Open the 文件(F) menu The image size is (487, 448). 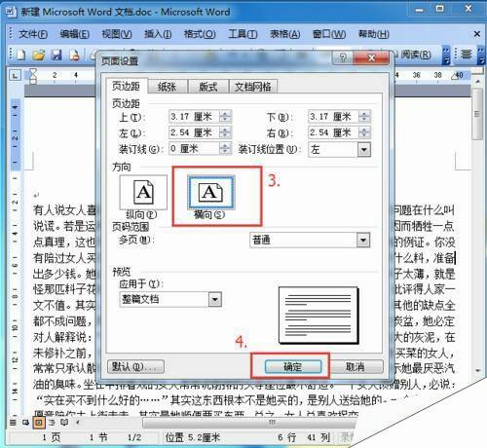pos(33,34)
